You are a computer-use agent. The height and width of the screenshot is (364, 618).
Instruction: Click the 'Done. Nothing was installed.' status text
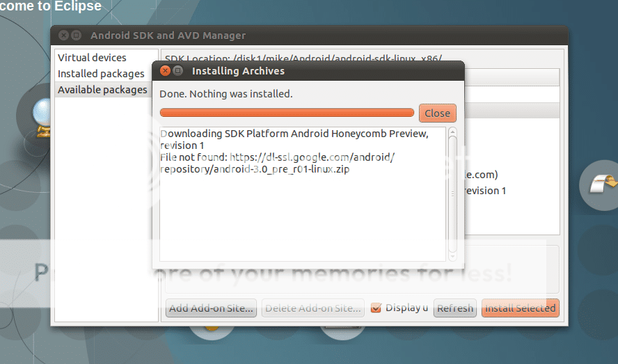click(226, 94)
